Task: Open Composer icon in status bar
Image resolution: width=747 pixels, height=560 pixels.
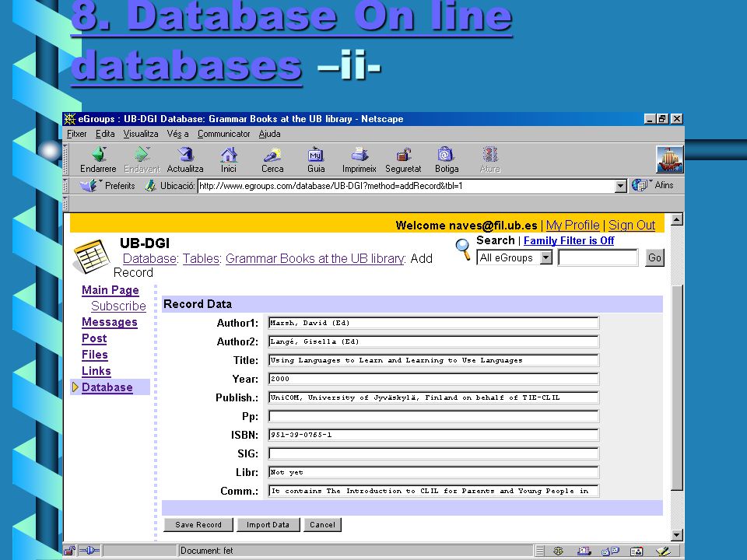Action: (x=663, y=551)
